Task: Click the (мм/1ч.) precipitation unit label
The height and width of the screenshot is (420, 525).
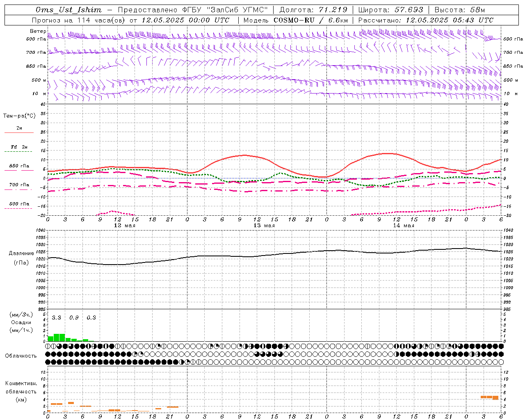Action: [x=21, y=330]
